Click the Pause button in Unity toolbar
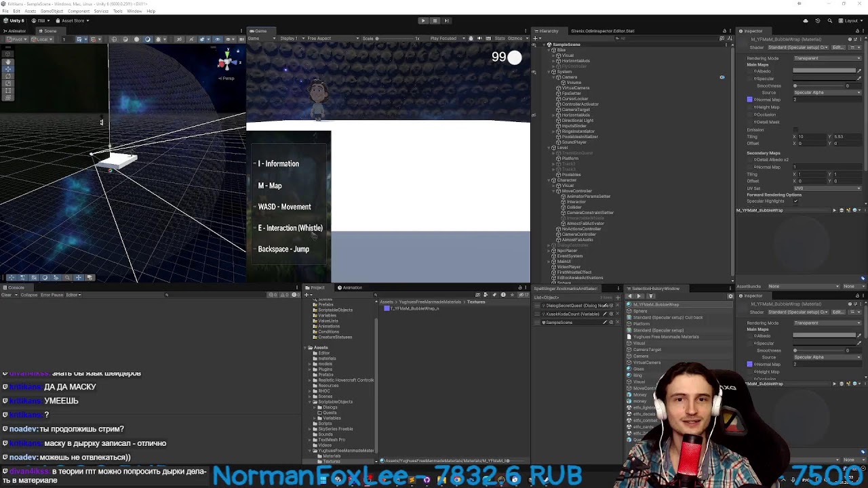Viewport: 868px width, 488px height. (435, 21)
